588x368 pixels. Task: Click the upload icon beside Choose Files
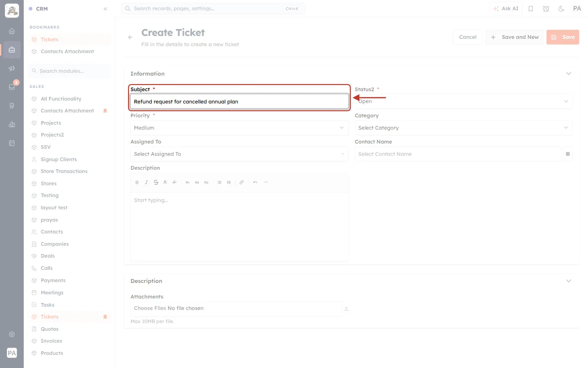[x=346, y=309]
